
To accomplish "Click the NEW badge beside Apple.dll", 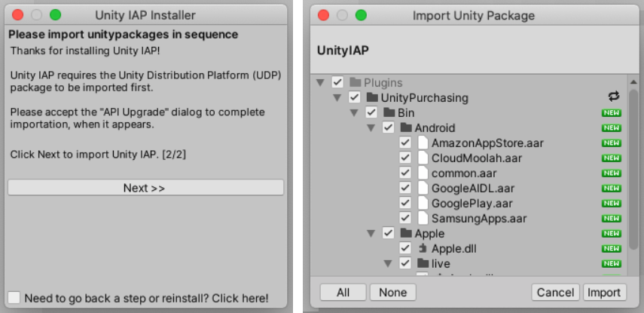I will coord(612,248).
